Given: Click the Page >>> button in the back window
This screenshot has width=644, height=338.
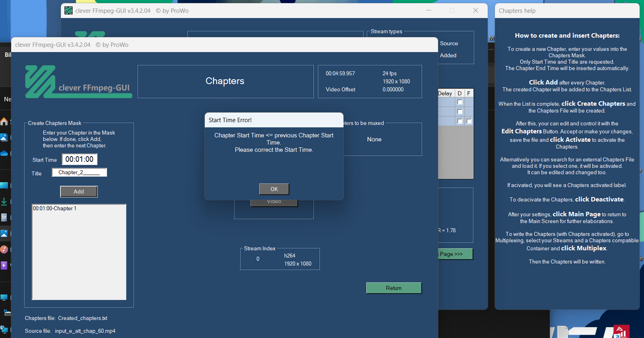Looking at the screenshot, I should pos(455,254).
